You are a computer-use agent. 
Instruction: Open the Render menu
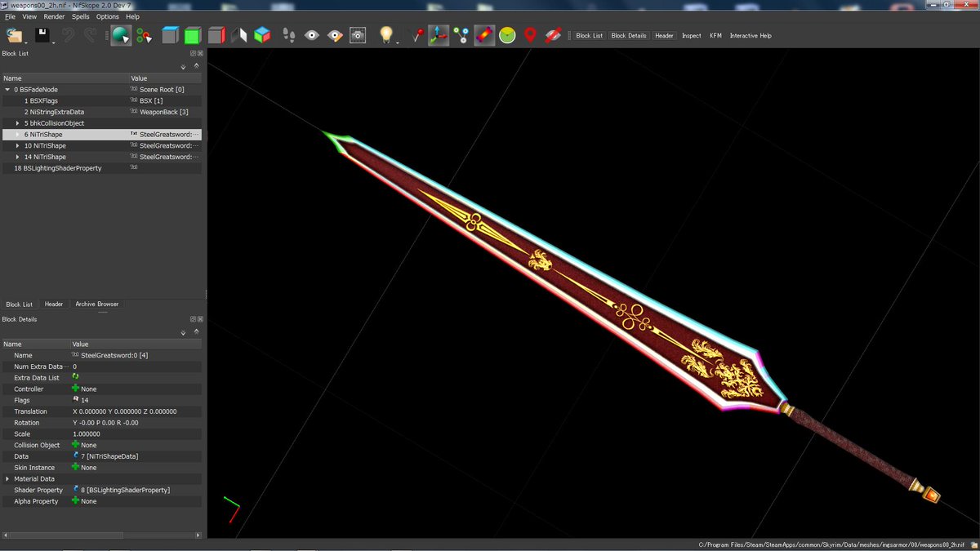54,16
